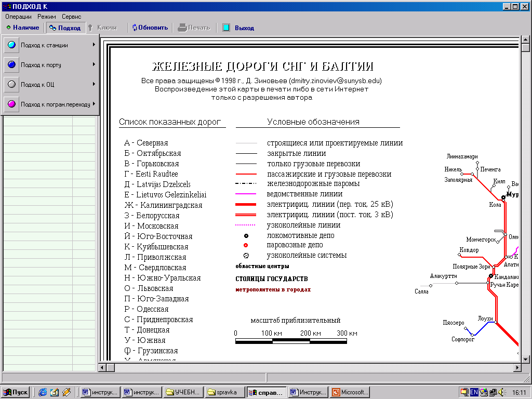Click the horizontal scrollbar right arrow
The height and width of the screenshot is (399, 532).
[517, 367]
